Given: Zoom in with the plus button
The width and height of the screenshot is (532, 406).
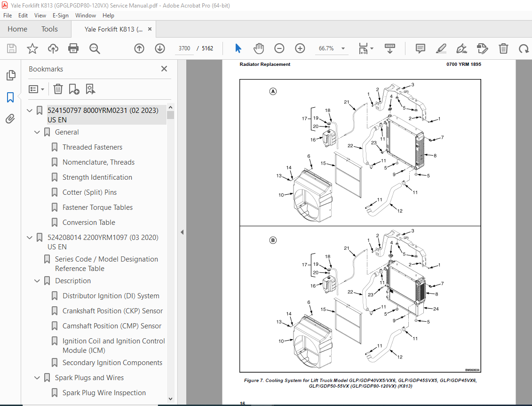Looking at the screenshot, I should click(300, 48).
